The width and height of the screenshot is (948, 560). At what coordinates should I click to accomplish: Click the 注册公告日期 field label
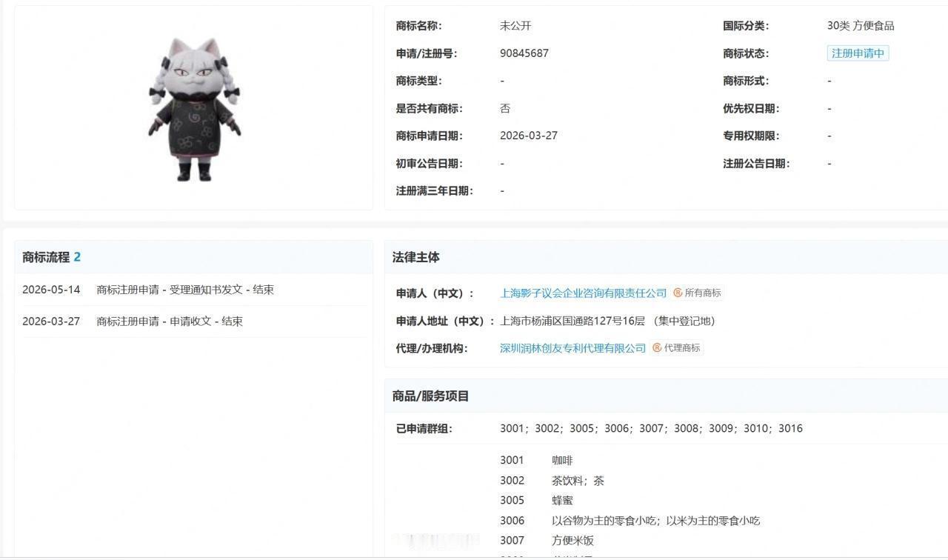[756, 163]
